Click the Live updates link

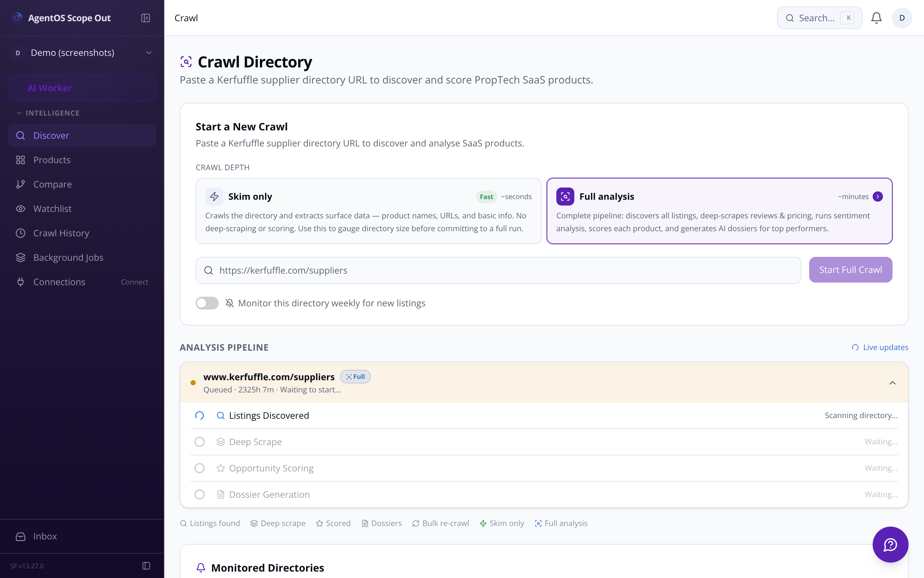click(880, 347)
